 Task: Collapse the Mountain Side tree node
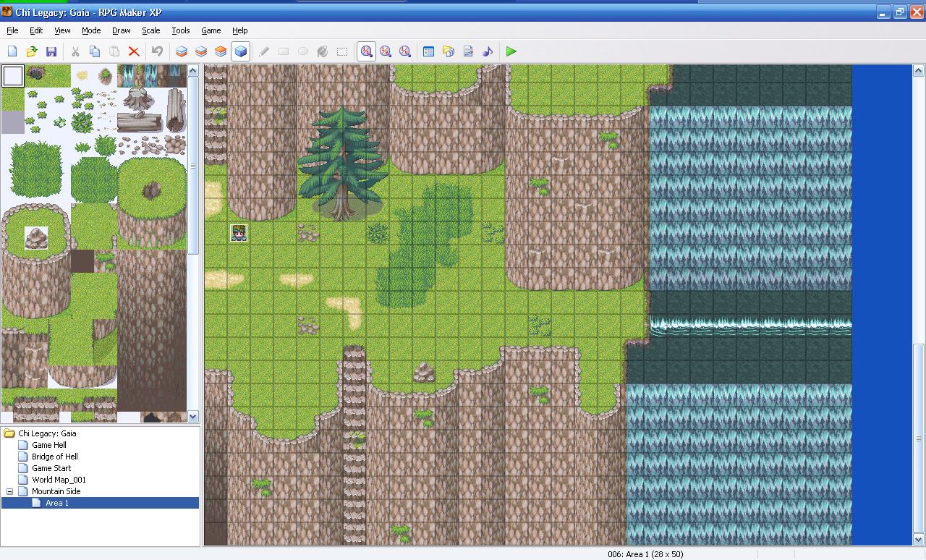[9, 491]
